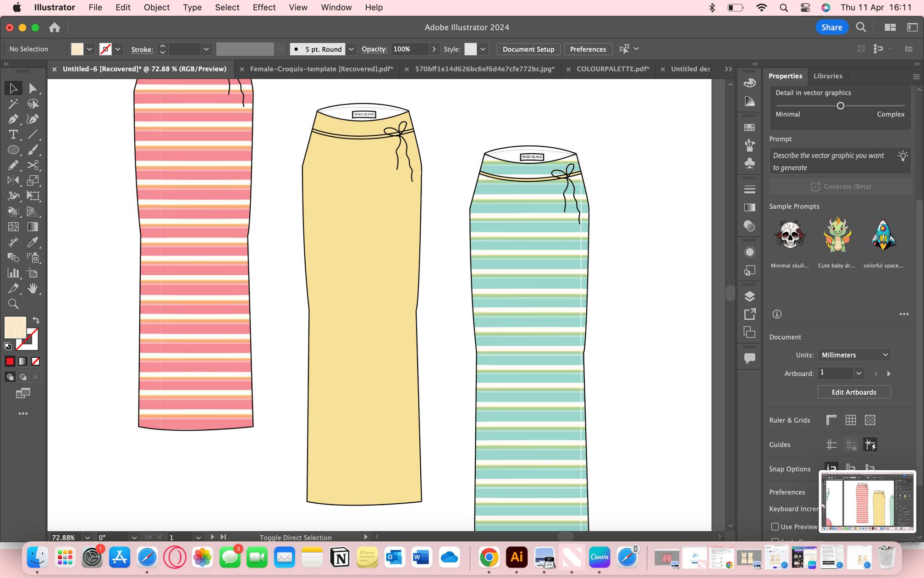Open the Units Millimeters dropdown
The height and width of the screenshot is (578, 924).
(854, 355)
